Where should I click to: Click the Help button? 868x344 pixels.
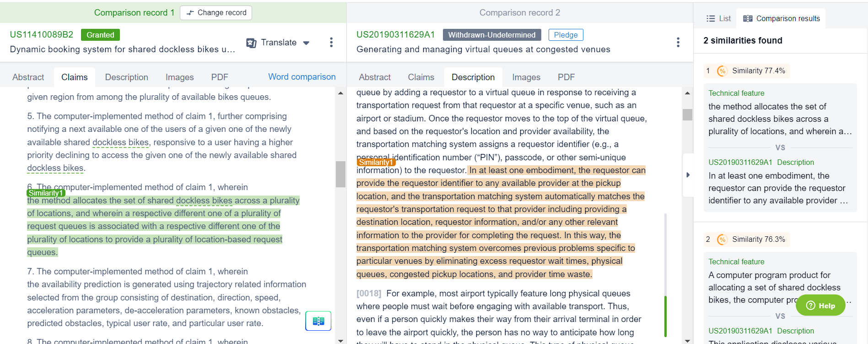[820, 306]
